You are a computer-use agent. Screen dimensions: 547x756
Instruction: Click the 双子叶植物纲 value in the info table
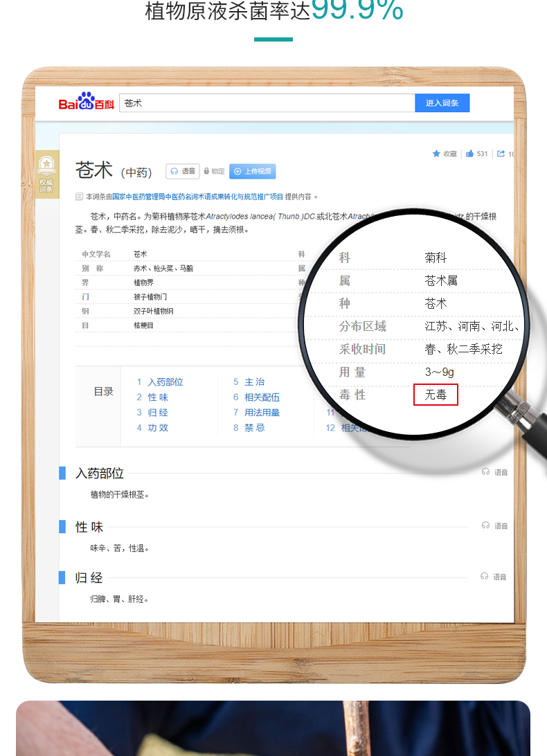pyautogui.click(x=154, y=312)
